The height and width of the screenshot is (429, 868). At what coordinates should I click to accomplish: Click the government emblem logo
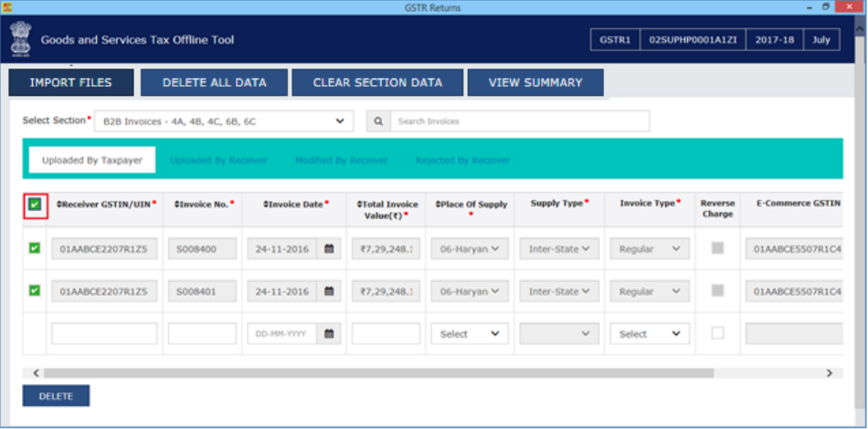[20, 39]
